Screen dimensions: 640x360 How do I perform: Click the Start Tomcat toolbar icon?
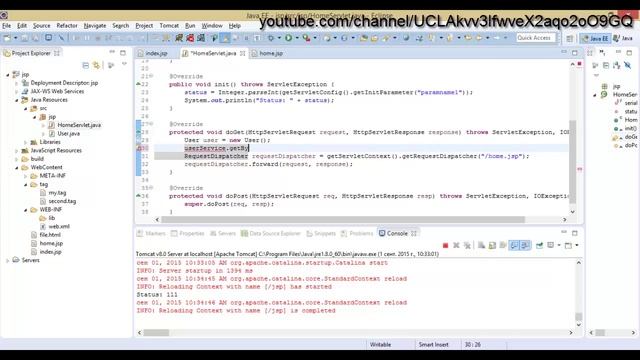[x=179, y=38]
